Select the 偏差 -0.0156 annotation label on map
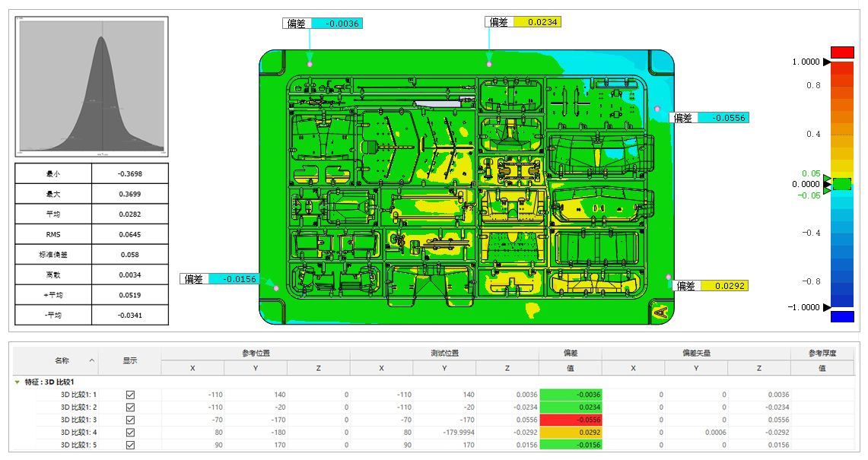This screenshot has height=460, width=868. pos(220,279)
